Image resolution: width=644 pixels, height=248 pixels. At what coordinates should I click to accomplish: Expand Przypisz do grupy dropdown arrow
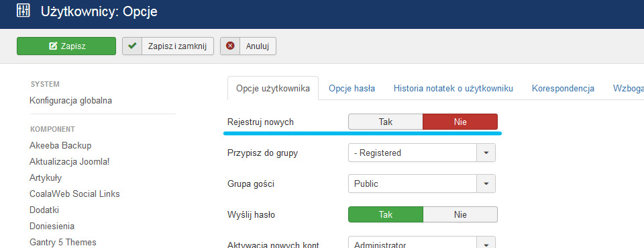pos(486,153)
